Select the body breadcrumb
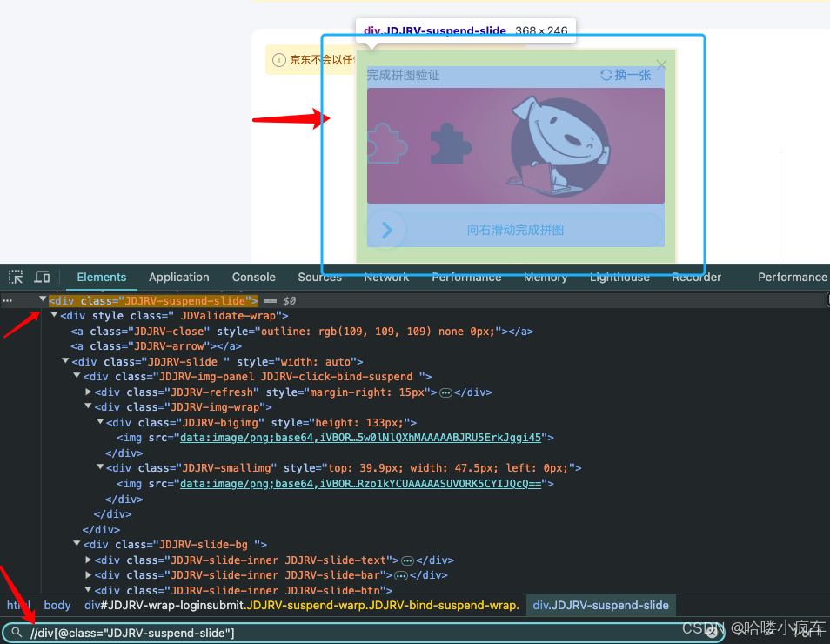 click(57, 605)
